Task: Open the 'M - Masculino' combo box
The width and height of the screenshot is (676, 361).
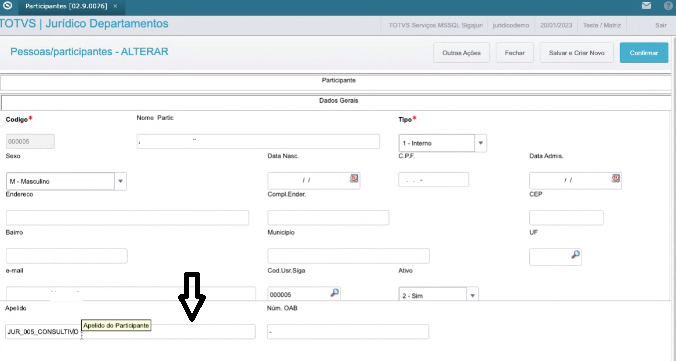Action: 66,181
